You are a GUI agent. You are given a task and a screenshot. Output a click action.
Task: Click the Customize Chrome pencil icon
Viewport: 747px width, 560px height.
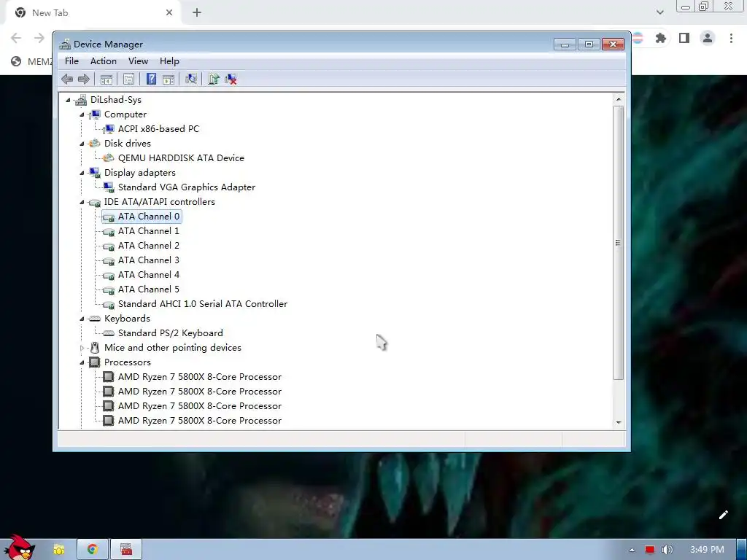[723, 515]
